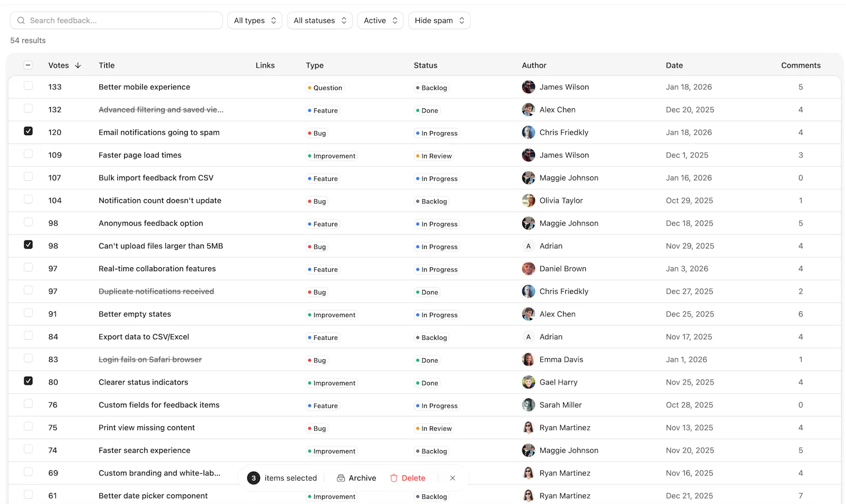Delete the selected items
Image resolution: width=846 pixels, height=504 pixels.
tap(408, 478)
